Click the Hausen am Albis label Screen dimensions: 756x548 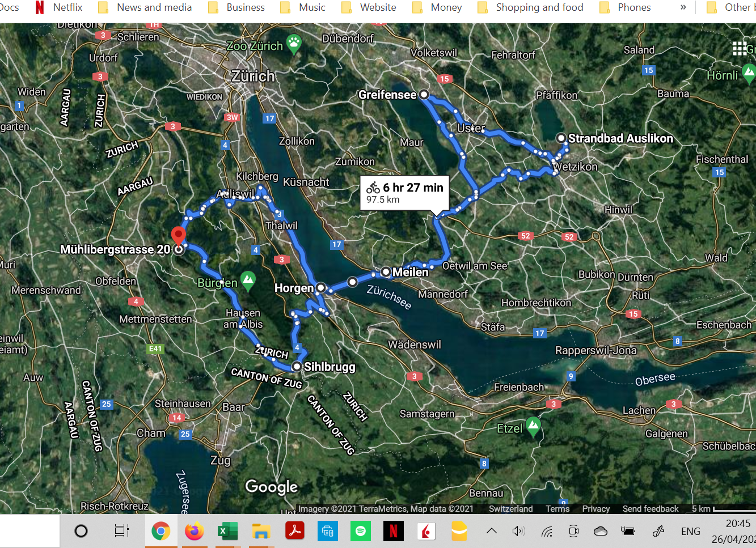coord(243,318)
